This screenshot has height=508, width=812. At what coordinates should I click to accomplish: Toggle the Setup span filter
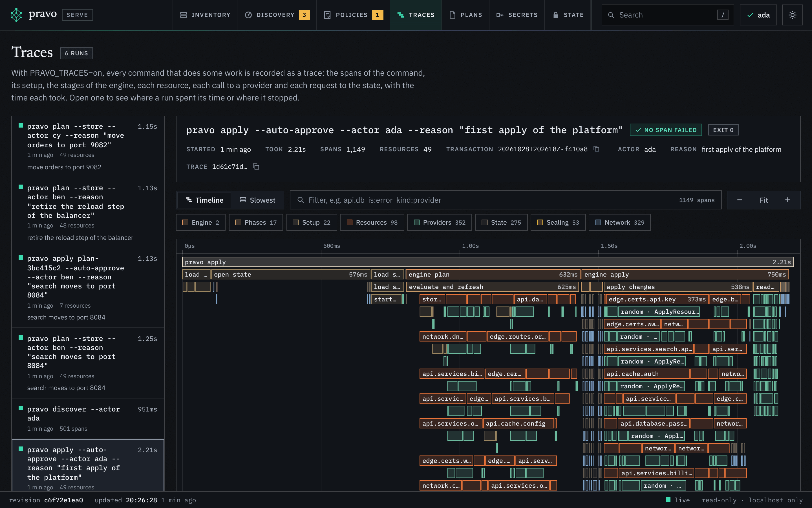[x=312, y=222]
